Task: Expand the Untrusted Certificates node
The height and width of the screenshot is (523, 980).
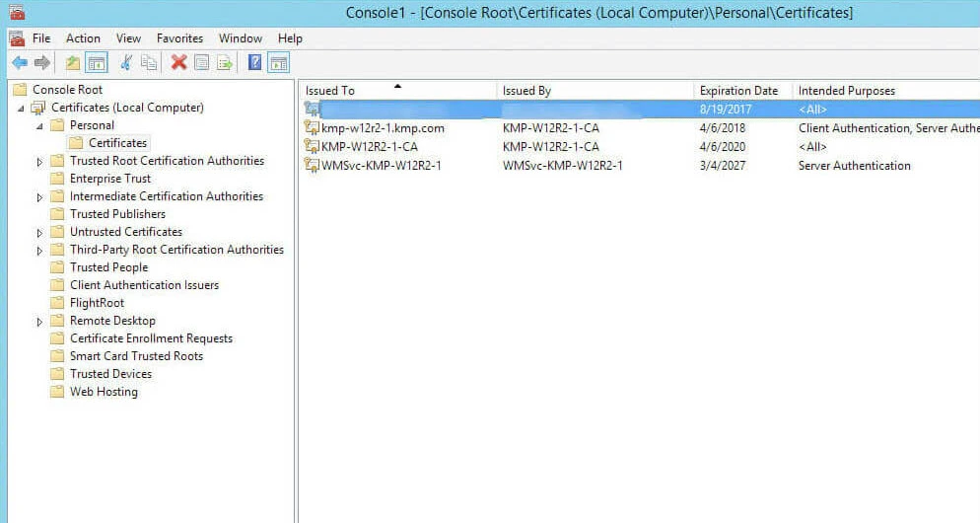Action: [39, 233]
